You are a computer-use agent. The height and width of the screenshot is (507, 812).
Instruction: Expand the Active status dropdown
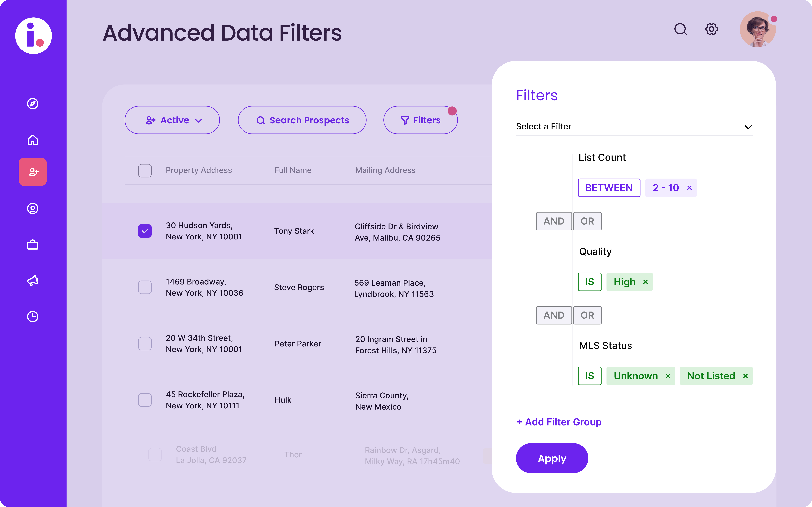[172, 120]
